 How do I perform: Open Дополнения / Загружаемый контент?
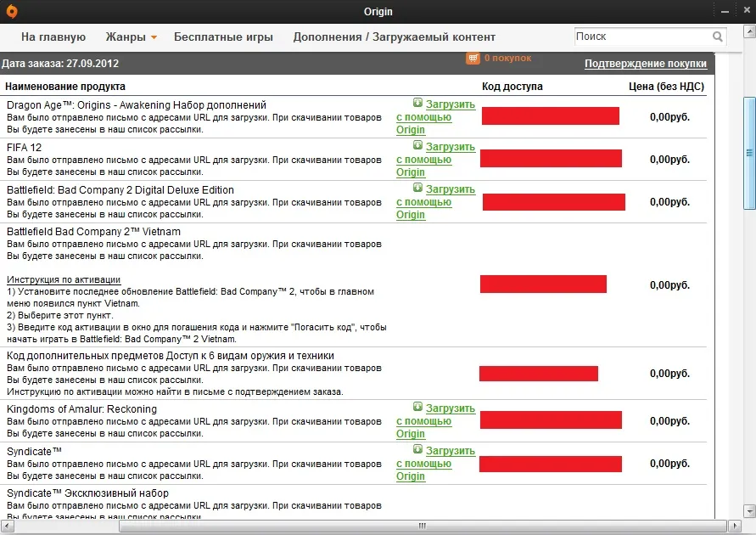coord(395,37)
